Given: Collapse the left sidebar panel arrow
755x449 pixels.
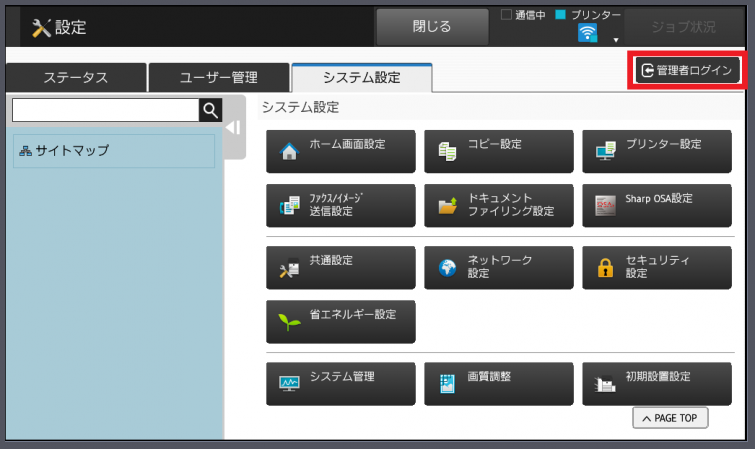Looking at the screenshot, I should pyautogui.click(x=233, y=127).
